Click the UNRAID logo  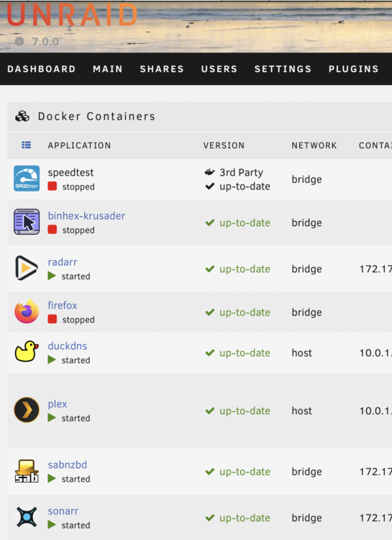point(72,14)
